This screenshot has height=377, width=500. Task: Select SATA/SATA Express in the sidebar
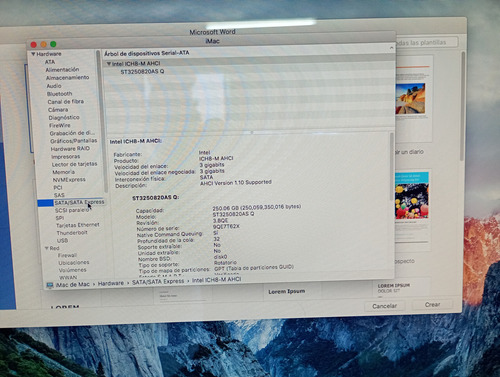point(79,202)
